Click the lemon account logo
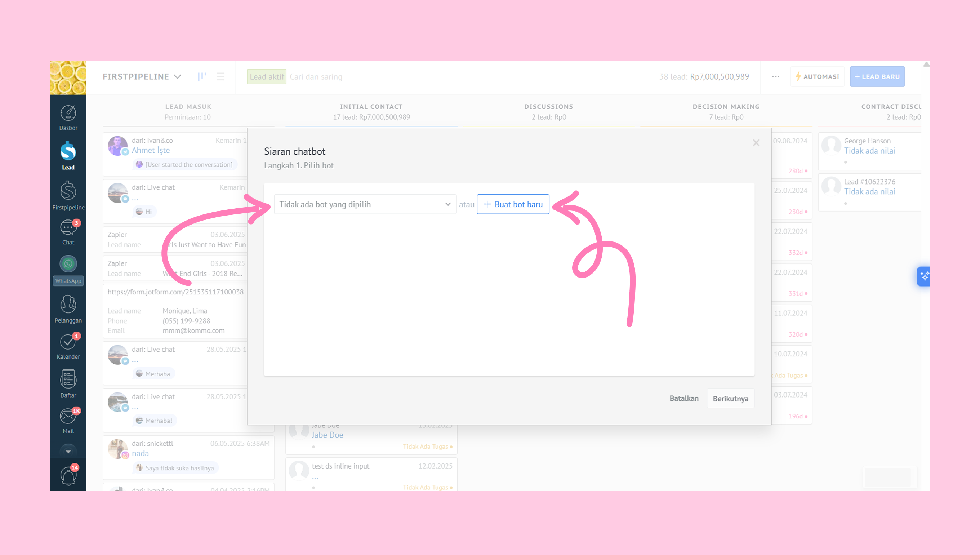 68,78
